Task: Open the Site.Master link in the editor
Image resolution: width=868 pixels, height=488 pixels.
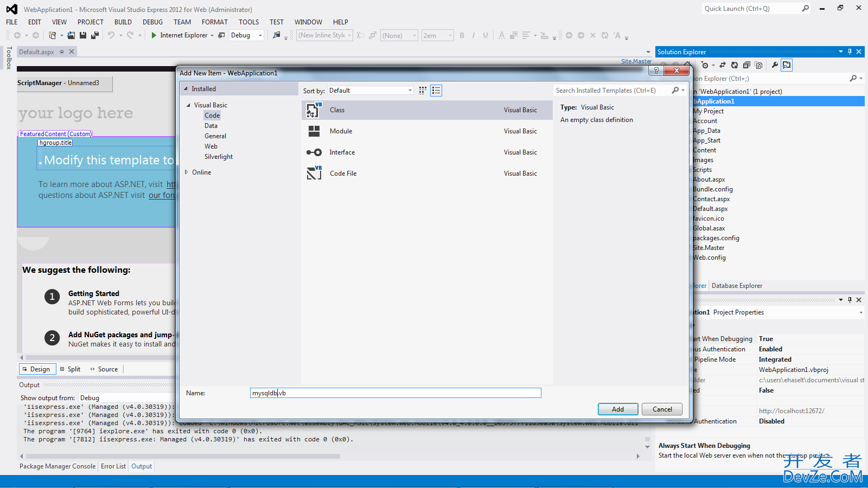Action: click(x=636, y=61)
